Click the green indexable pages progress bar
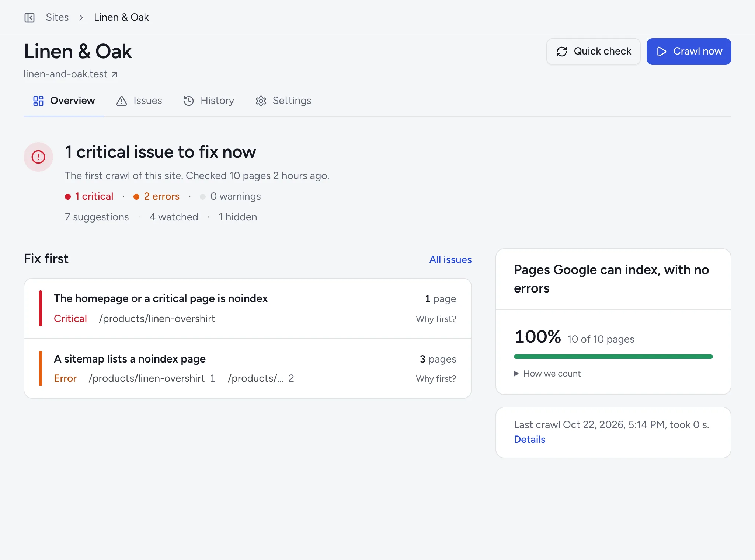Image resolution: width=755 pixels, height=560 pixels. point(613,357)
